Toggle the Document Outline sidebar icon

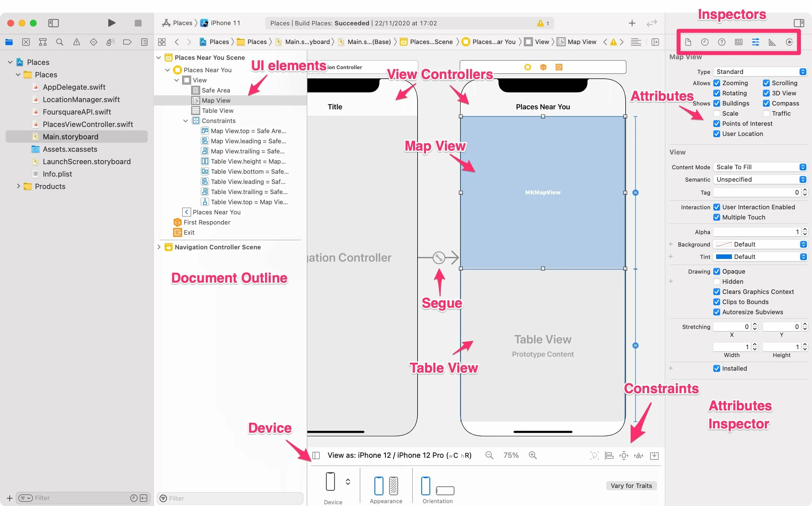[x=316, y=456]
